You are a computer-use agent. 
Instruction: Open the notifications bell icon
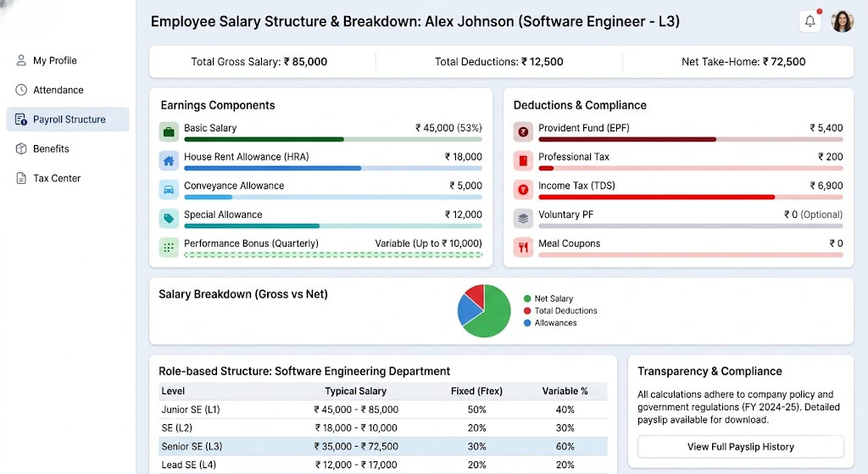[x=810, y=21]
